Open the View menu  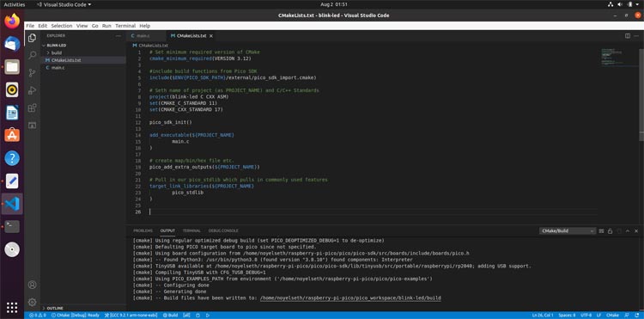coord(82,26)
